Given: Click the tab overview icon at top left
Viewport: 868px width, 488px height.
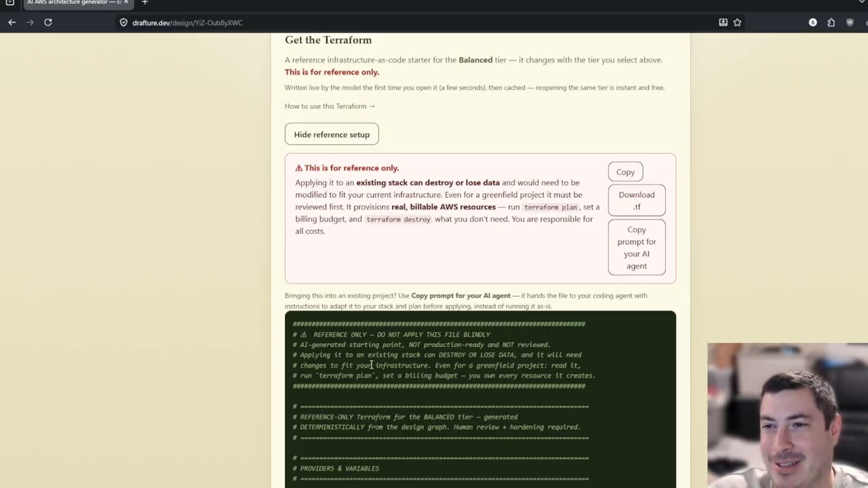Looking at the screenshot, I should 9,3.
